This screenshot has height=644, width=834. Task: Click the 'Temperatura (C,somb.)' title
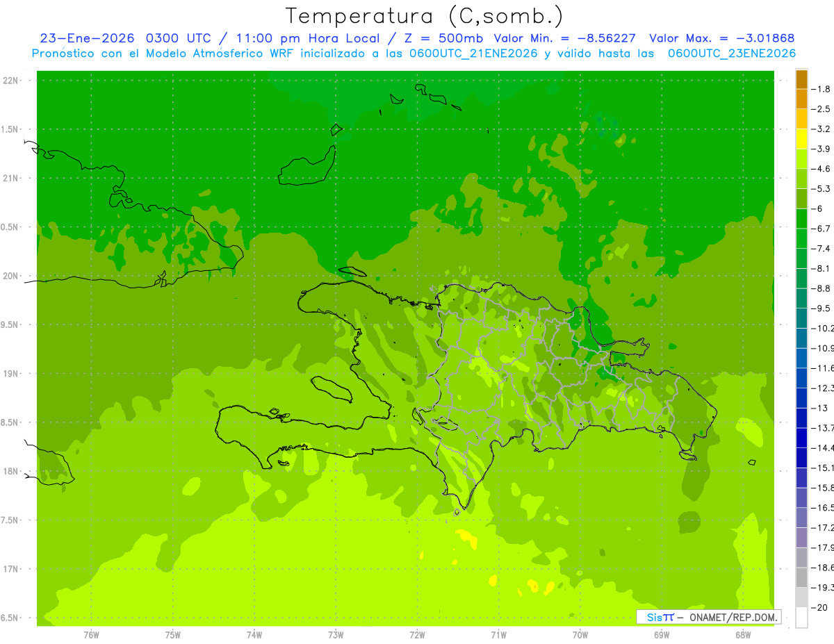[424, 16]
